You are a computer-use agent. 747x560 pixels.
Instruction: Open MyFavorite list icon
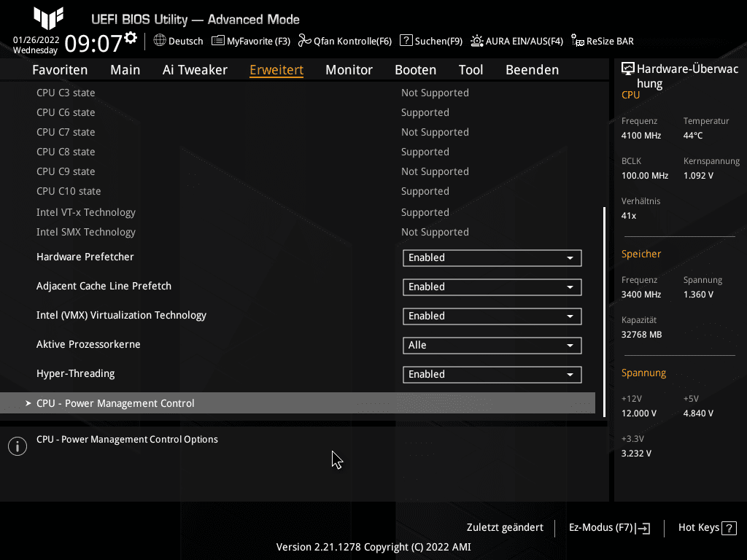[217, 41]
